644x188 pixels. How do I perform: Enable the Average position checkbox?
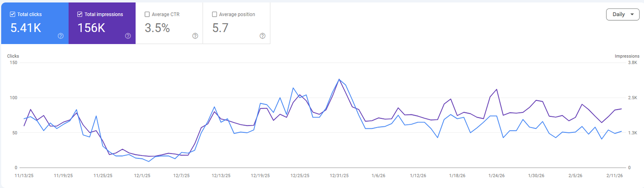click(x=215, y=14)
